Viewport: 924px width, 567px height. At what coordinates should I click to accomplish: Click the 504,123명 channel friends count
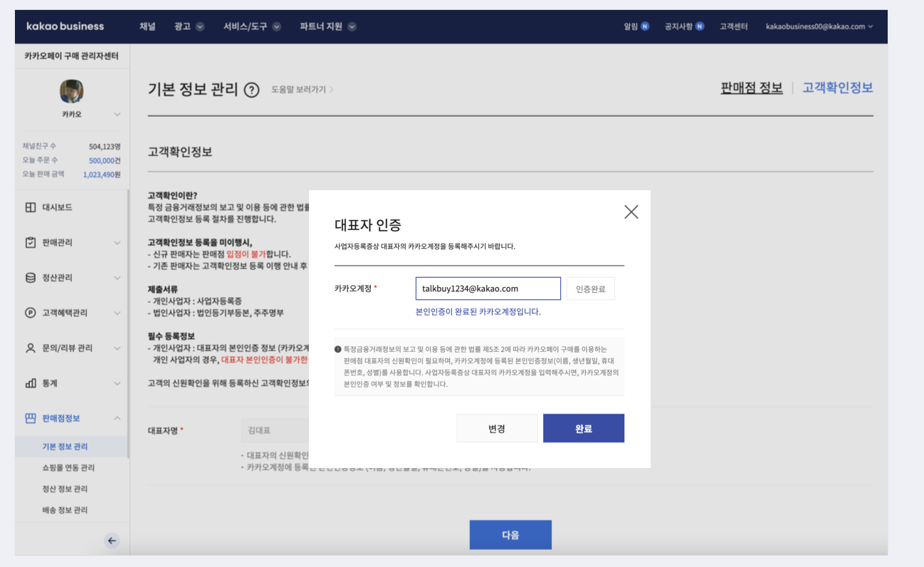105,147
